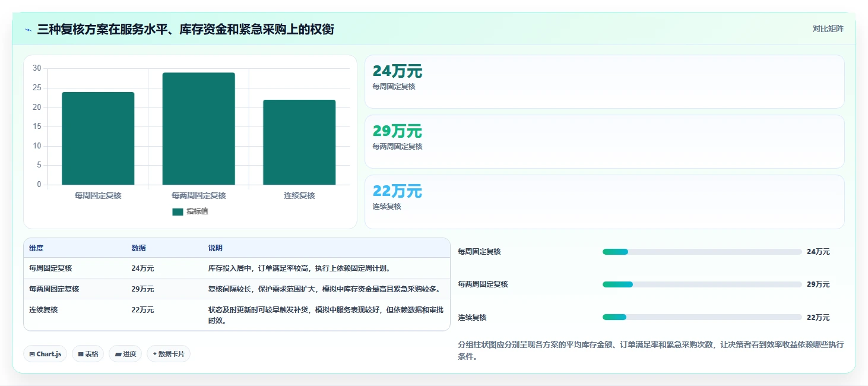Click the 连续复核 progress label

[x=472, y=318]
